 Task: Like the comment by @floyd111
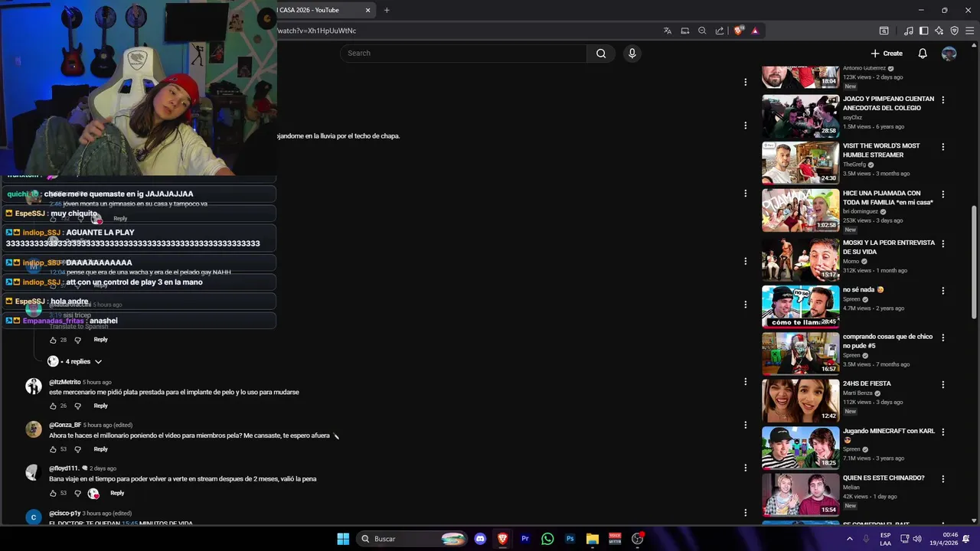(x=53, y=493)
